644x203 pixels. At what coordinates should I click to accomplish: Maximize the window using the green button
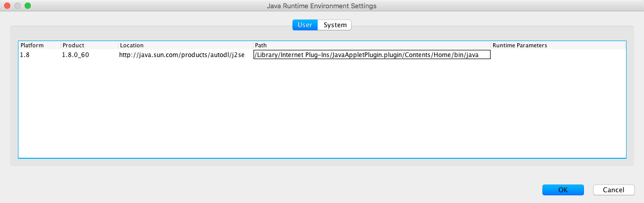pyautogui.click(x=28, y=6)
